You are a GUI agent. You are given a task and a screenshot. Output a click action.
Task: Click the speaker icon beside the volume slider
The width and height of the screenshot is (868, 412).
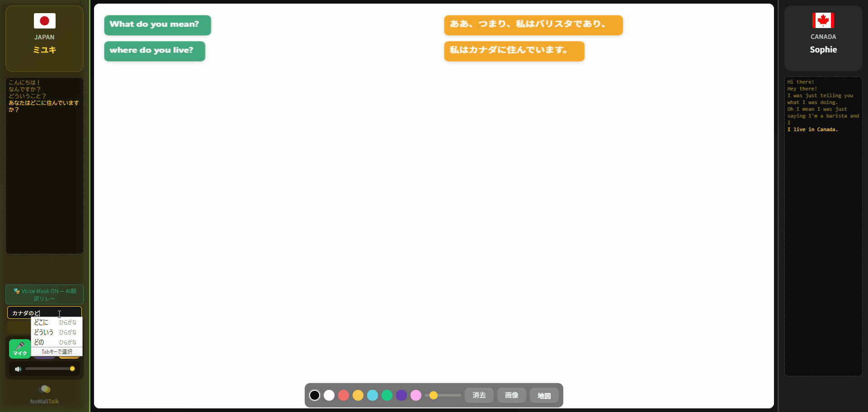tap(18, 369)
